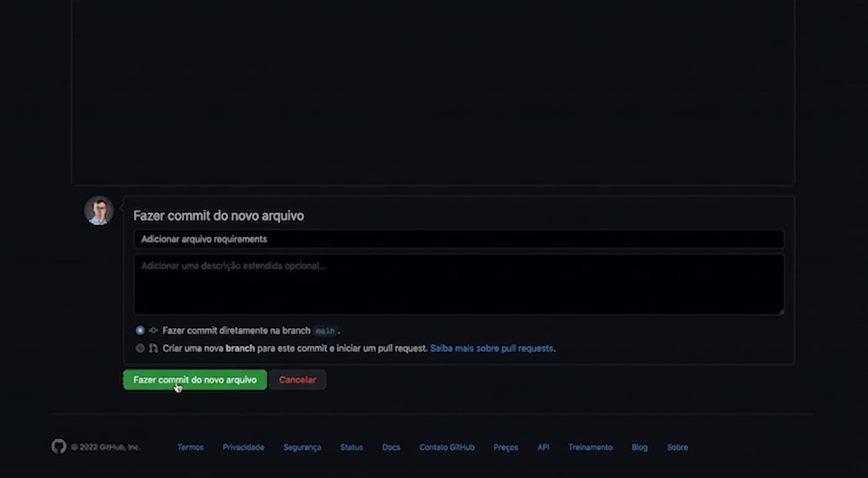
Task: Open 'Saiba mais sobre pull requests' link
Action: click(492, 349)
